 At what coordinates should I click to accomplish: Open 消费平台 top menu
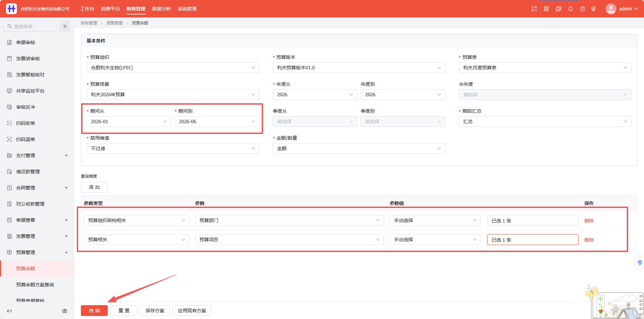[x=110, y=9]
